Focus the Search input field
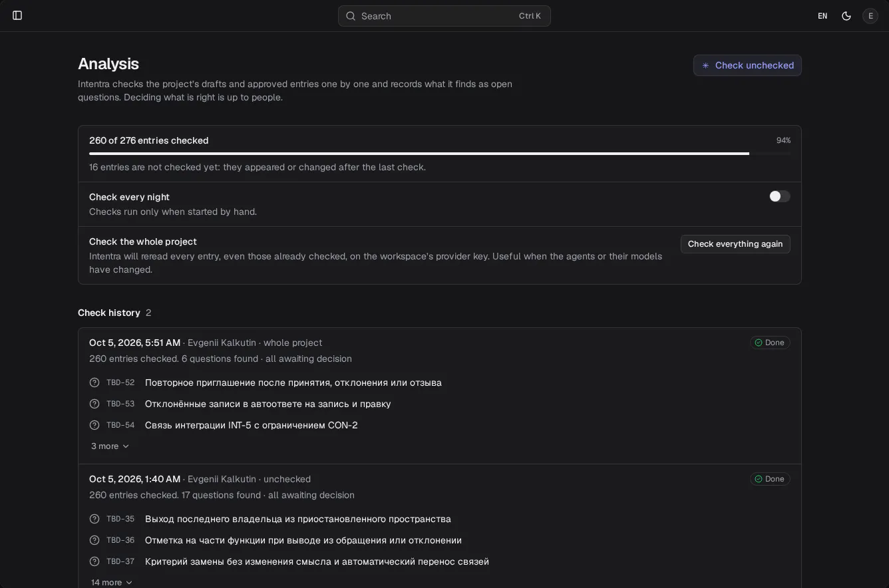This screenshot has height=588, width=889. 444,16
